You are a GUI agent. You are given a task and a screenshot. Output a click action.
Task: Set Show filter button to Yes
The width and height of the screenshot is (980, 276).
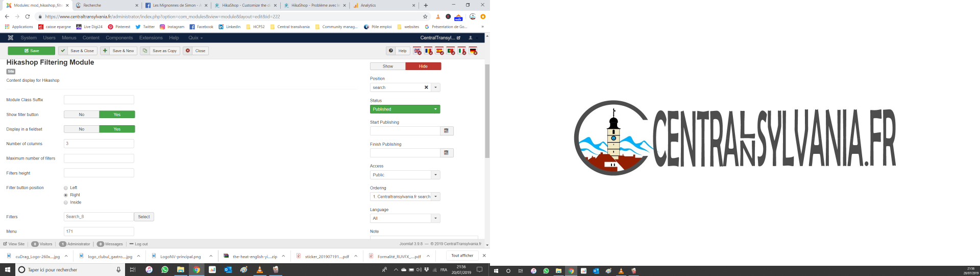pyautogui.click(x=117, y=114)
